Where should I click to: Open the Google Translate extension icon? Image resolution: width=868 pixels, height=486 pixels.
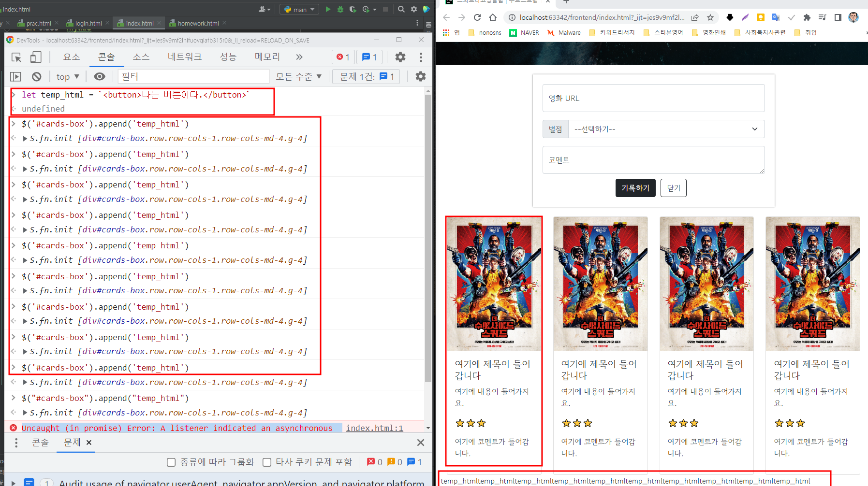[x=776, y=17]
